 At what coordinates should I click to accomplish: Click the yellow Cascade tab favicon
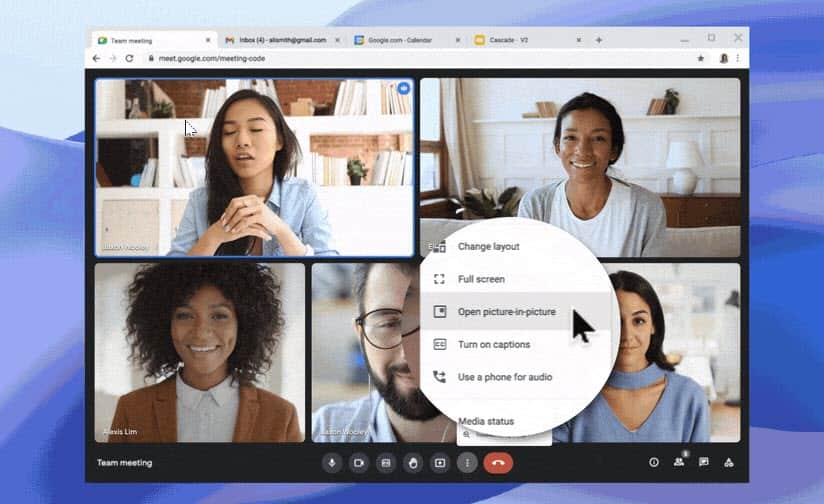[479, 40]
